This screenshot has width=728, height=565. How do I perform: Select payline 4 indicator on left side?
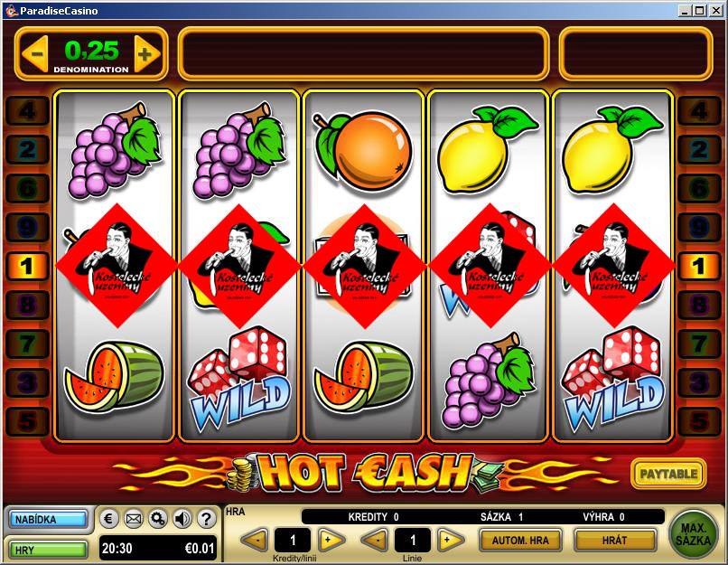[27, 111]
